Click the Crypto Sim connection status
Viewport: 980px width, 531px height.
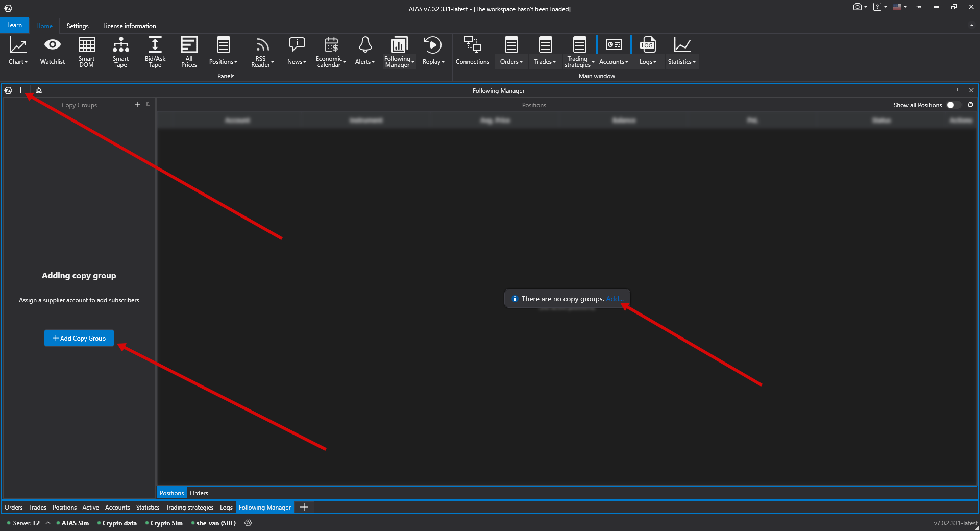coord(164,523)
